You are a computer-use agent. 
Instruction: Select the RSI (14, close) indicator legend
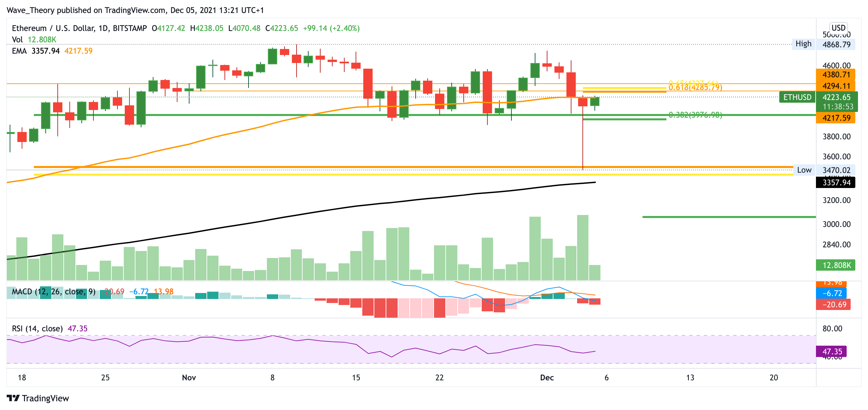click(37, 329)
